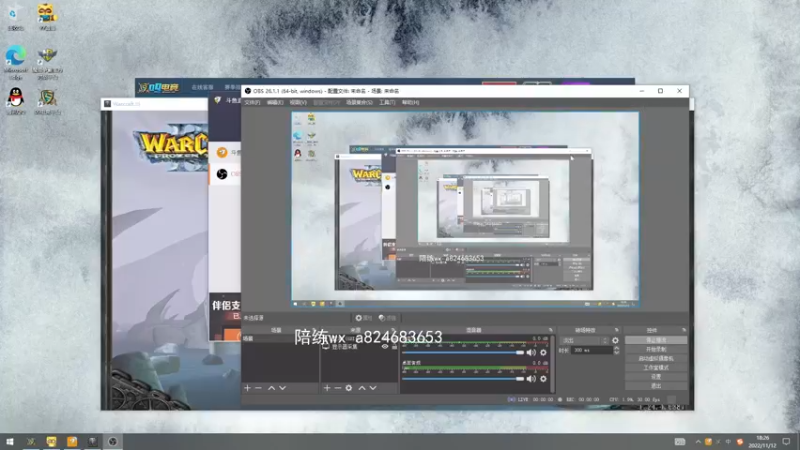
Task: Open settings gear for desktop audio channel
Action: [x=543, y=379]
